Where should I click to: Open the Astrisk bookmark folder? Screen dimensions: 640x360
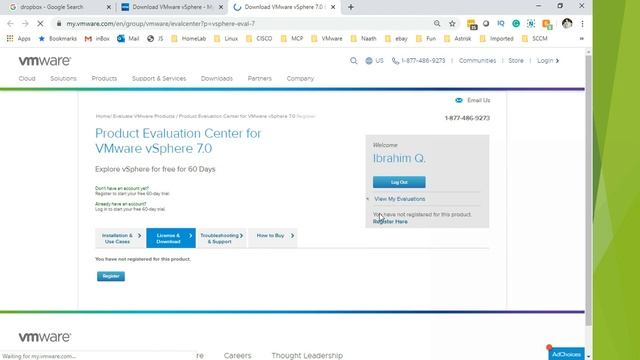pyautogui.click(x=458, y=38)
